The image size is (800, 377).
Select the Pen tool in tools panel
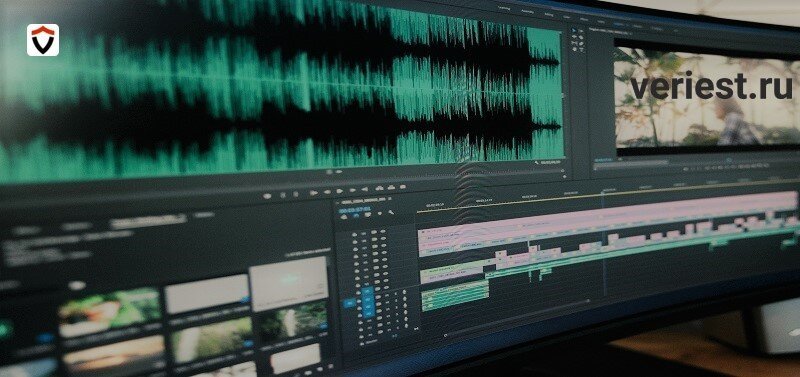pos(581,43)
